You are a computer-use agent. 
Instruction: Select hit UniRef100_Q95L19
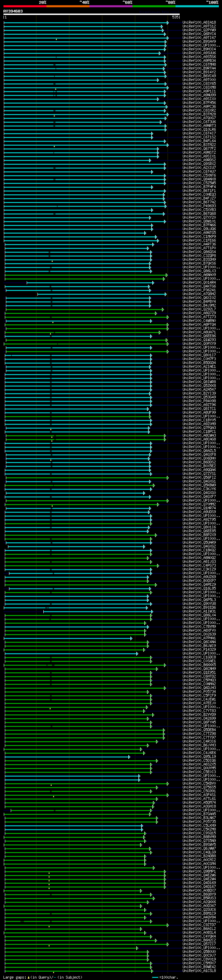199,756
